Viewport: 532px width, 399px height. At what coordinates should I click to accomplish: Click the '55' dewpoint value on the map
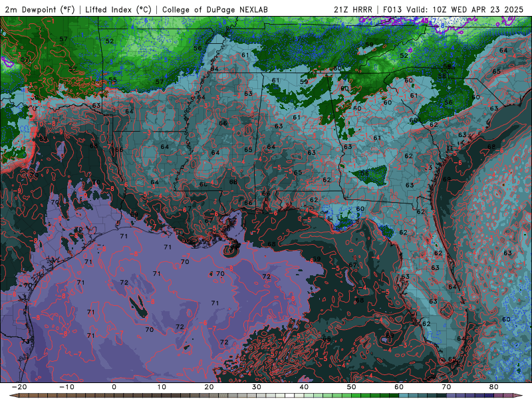click(x=112, y=80)
